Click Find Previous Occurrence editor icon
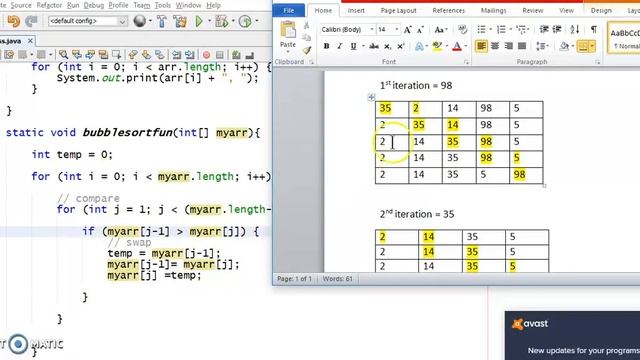The image size is (640, 360). (x=76, y=54)
